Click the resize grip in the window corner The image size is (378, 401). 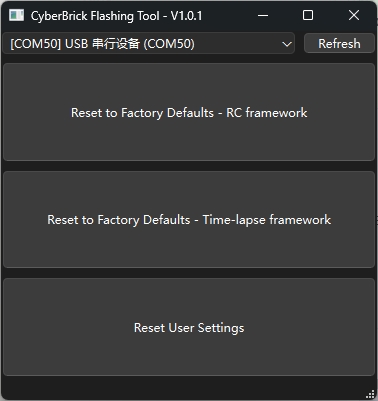coord(370,394)
